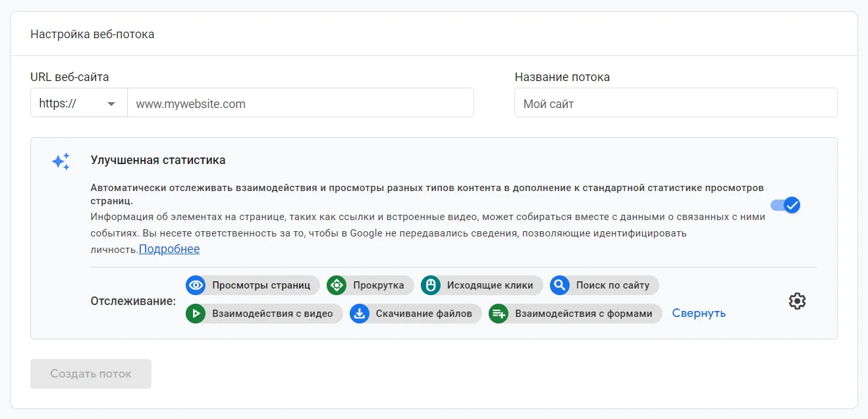Click the Прокрутка scroll tracking icon
This screenshot has width=868, height=419.
(x=337, y=285)
